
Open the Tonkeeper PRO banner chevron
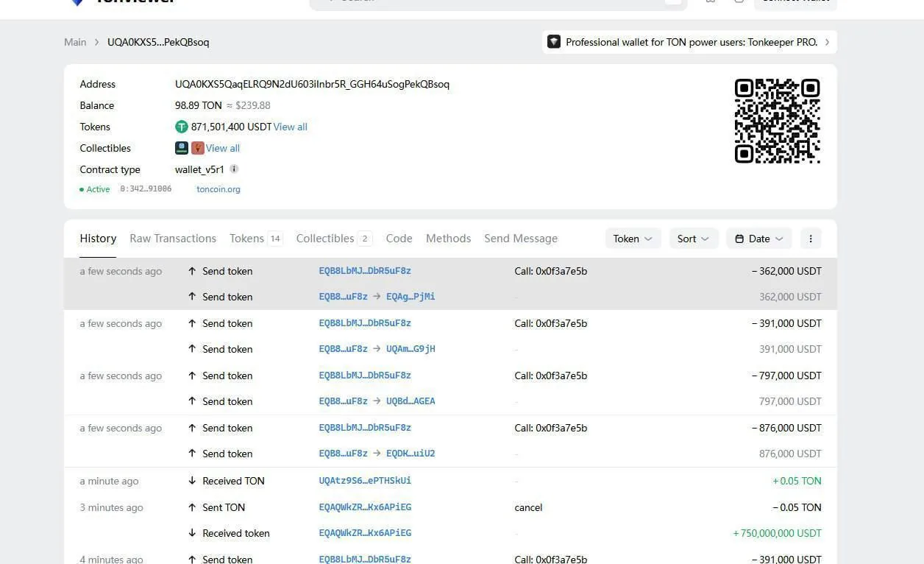point(827,42)
